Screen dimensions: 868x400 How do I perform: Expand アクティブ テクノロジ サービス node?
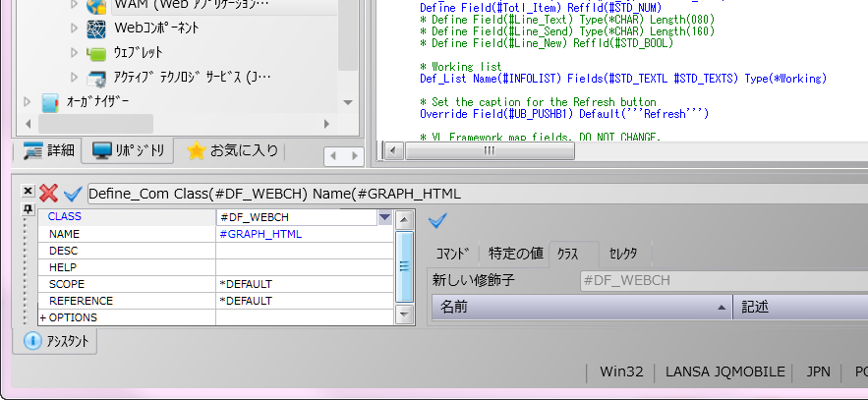(74, 77)
